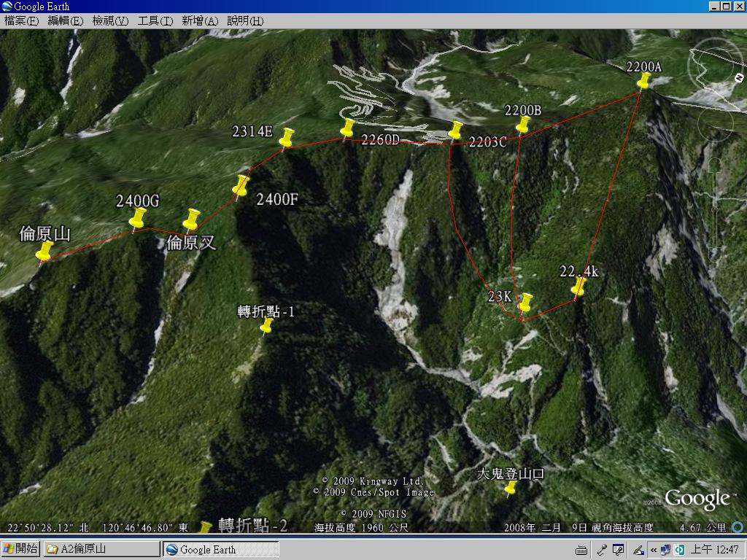Select the 23K pushpin marker
The image size is (747, 560).
[x=525, y=303]
